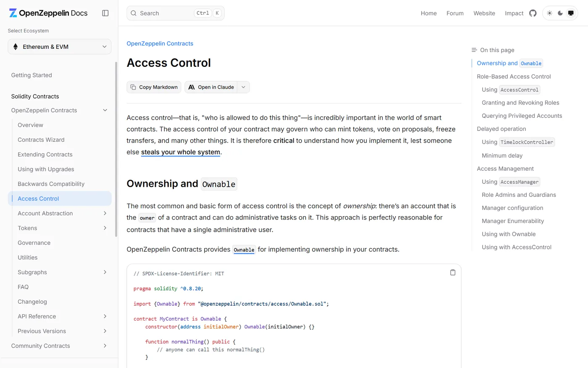Open the Utilities sidebar page

click(x=28, y=257)
